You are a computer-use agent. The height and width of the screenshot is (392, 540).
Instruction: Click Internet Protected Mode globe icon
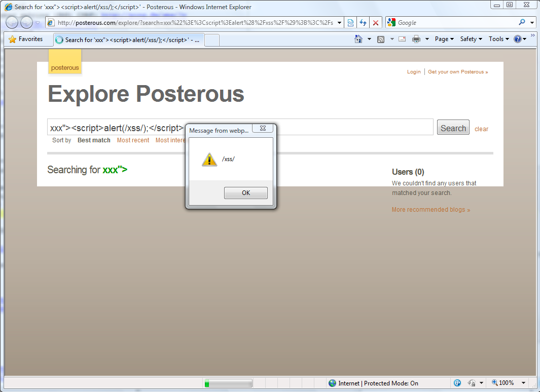(x=332, y=383)
